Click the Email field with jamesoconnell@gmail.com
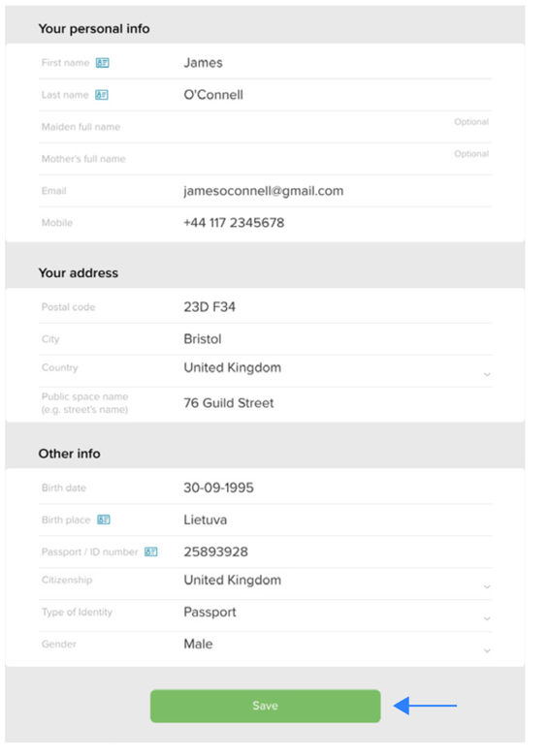 click(266, 191)
